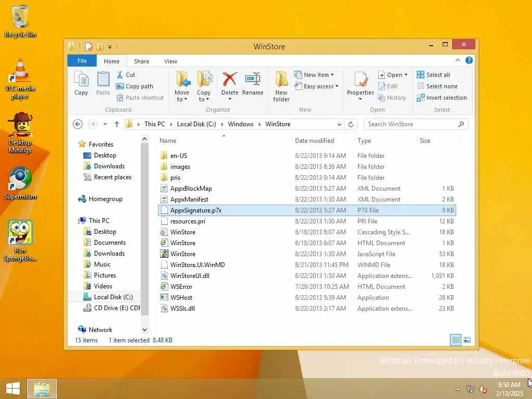Select the WSSls.dll file
Screen dimensions: 532x399
click(307, 309)
